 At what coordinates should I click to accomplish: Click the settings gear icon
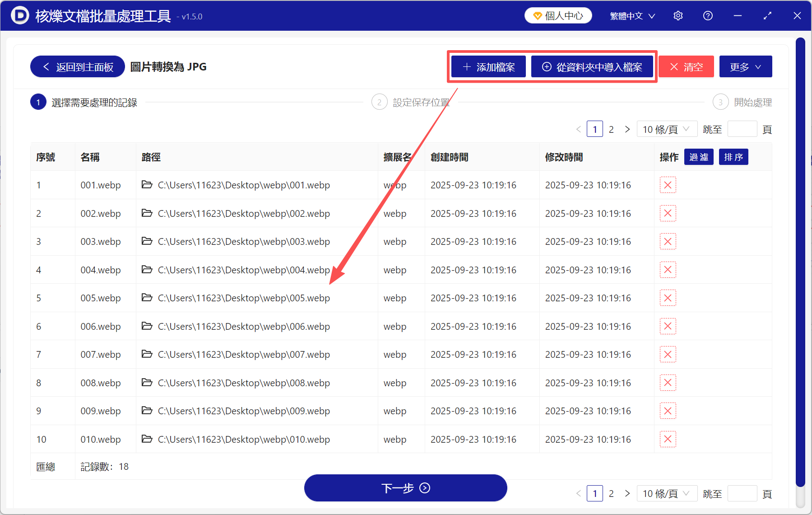tap(678, 15)
